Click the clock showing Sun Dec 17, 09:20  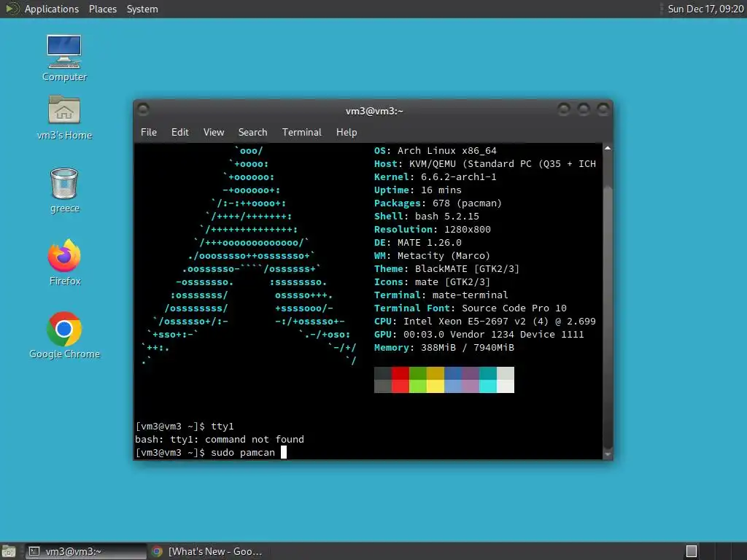[x=705, y=9]
